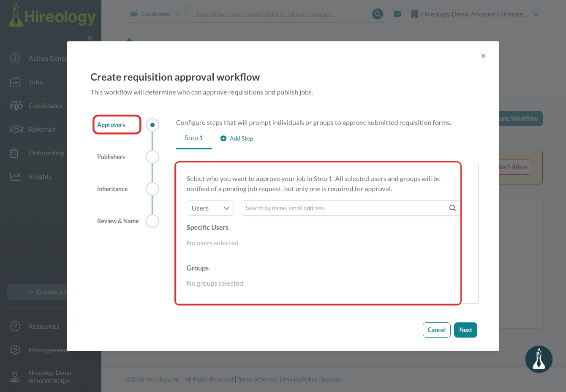This screenshot has width=566, height=392.
Task: Click the teal search button in header
Action: (x=377, y=14)
